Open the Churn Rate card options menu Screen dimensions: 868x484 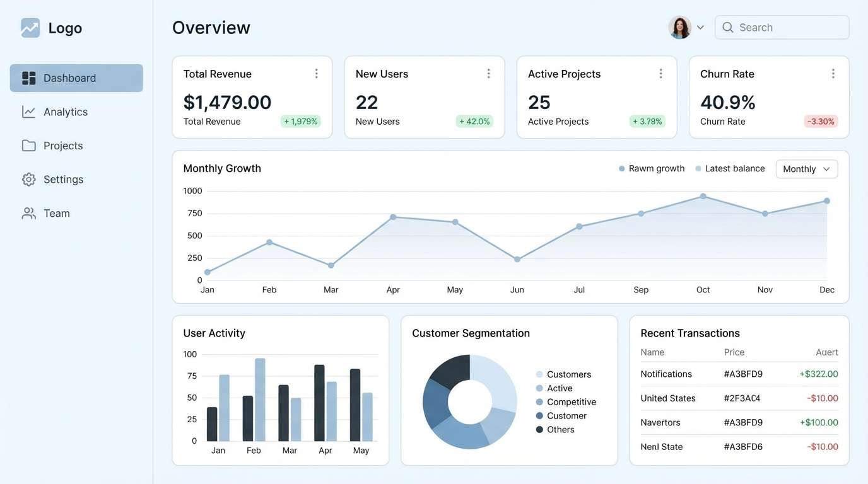tap(833, 73)
